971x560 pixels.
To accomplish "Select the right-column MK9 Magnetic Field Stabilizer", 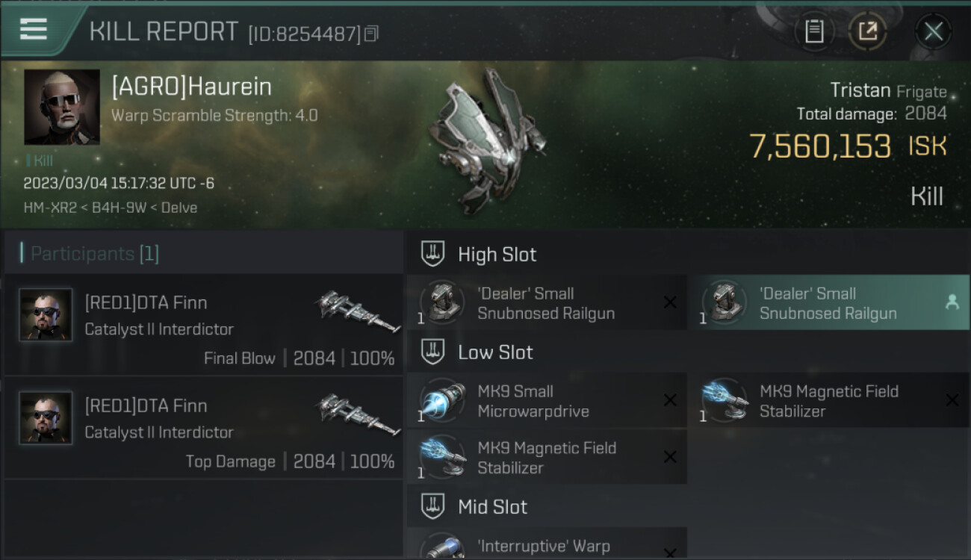I will (828, 400).
